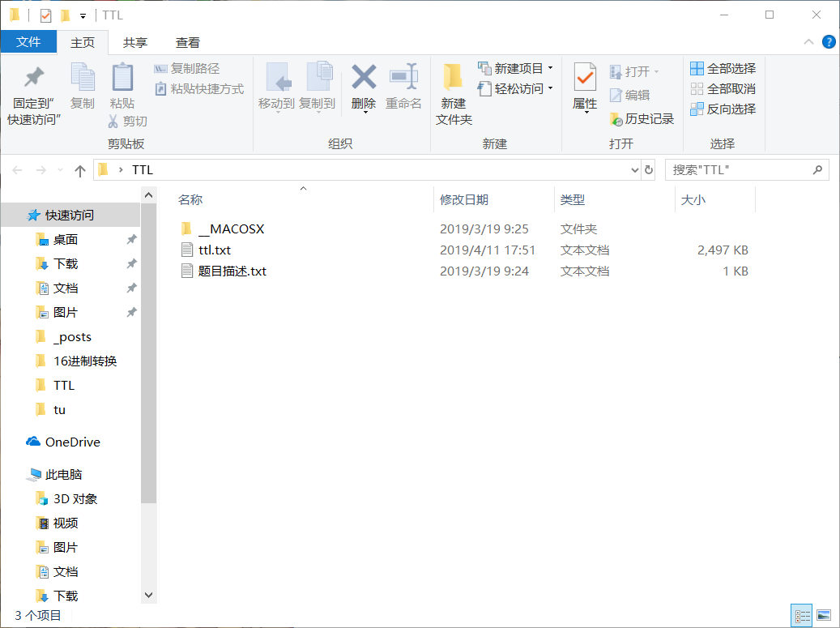Open 3D 对象 under This PC
The height and width of the screenshot is (628, 840).
point(75,499)
